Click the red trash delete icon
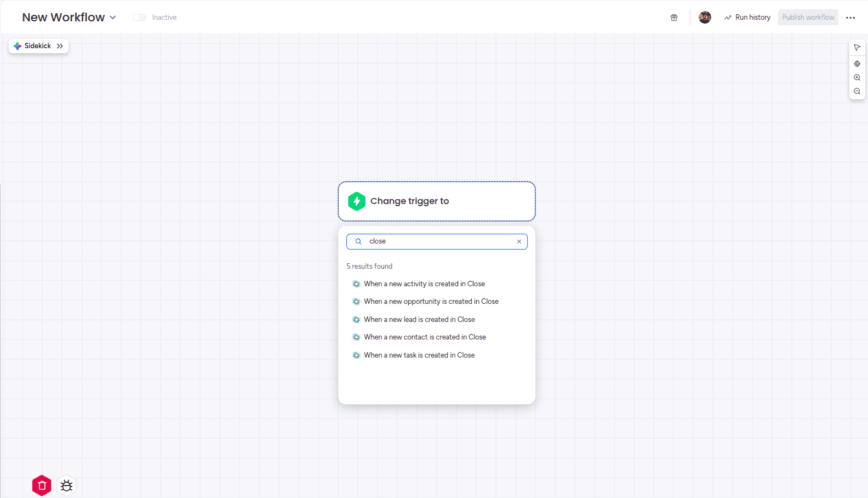The image size is (868, 498). 42,485
